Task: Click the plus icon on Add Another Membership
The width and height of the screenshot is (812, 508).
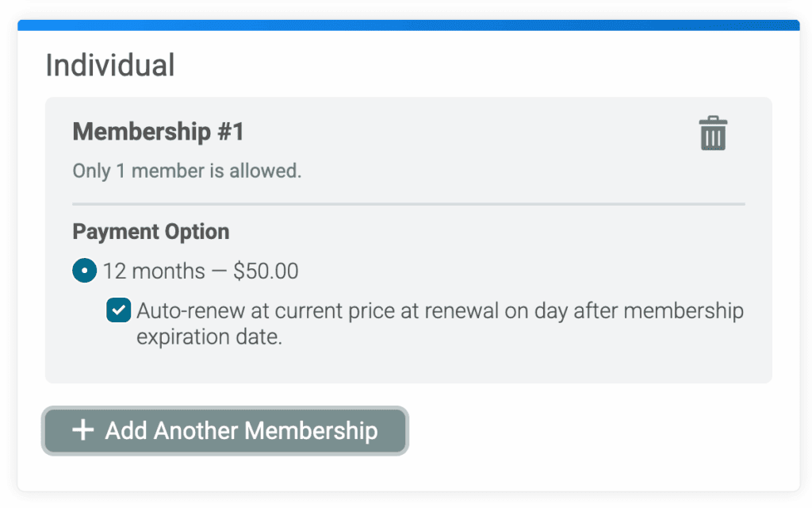Action: tap(82, 431)
